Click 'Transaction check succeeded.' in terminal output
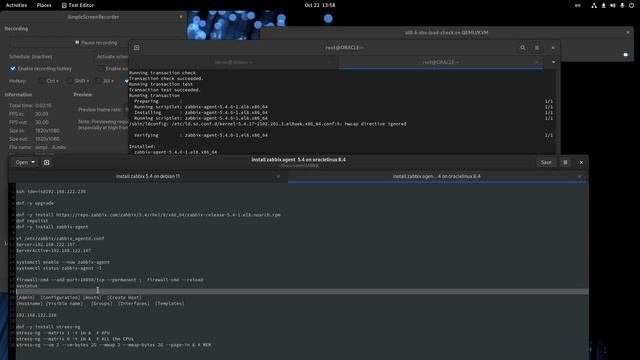This screenshot has height=360, width=640. point(166,78)
